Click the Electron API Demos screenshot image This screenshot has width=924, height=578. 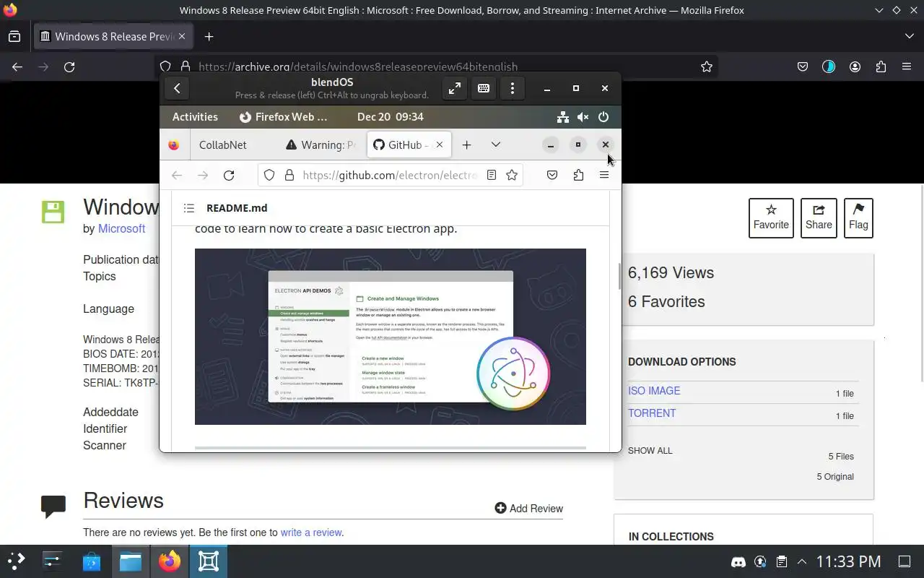click(391, 337)
